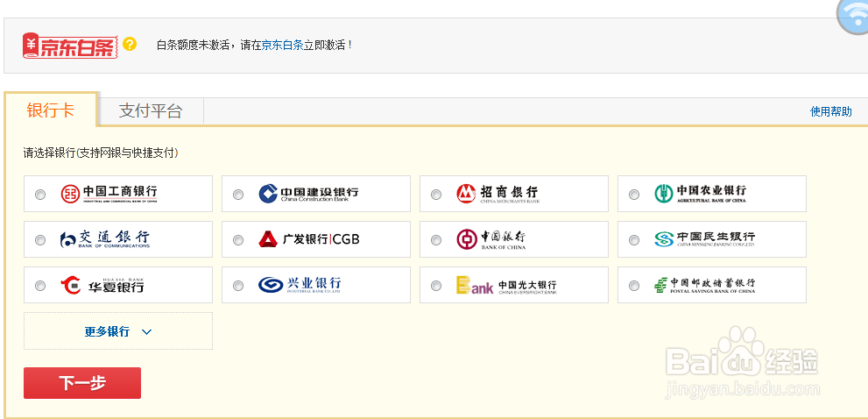Click the China Merchants Bank (招商银行) logo

(x=498, y=194)
